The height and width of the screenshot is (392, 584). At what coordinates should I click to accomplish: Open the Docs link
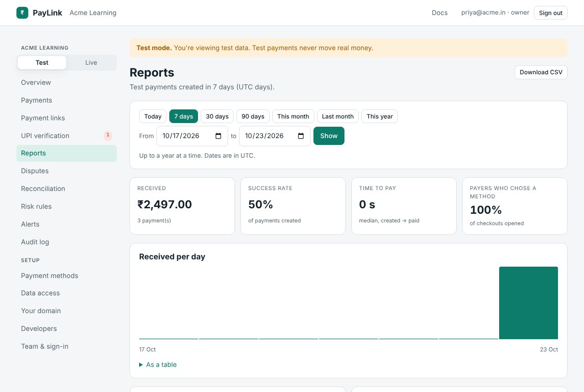point(440,13)
